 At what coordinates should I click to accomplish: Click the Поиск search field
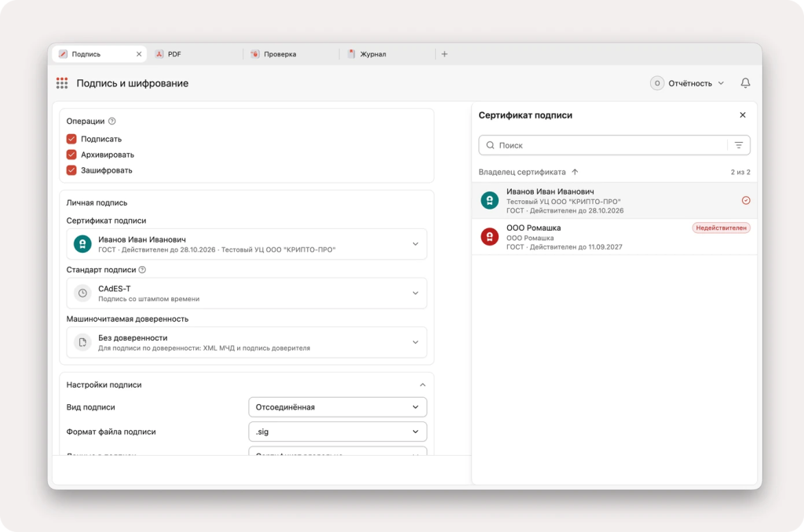[x=614, y=145]
